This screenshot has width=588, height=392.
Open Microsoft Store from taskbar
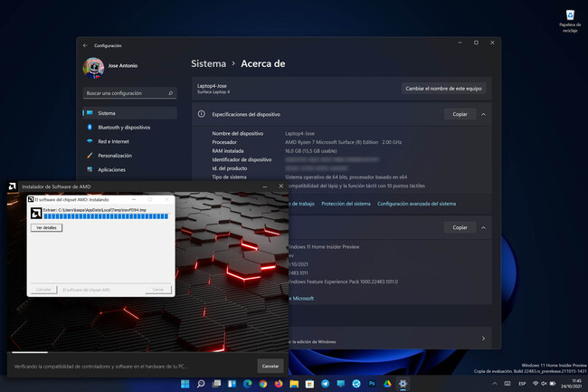(x=309, y=384)
